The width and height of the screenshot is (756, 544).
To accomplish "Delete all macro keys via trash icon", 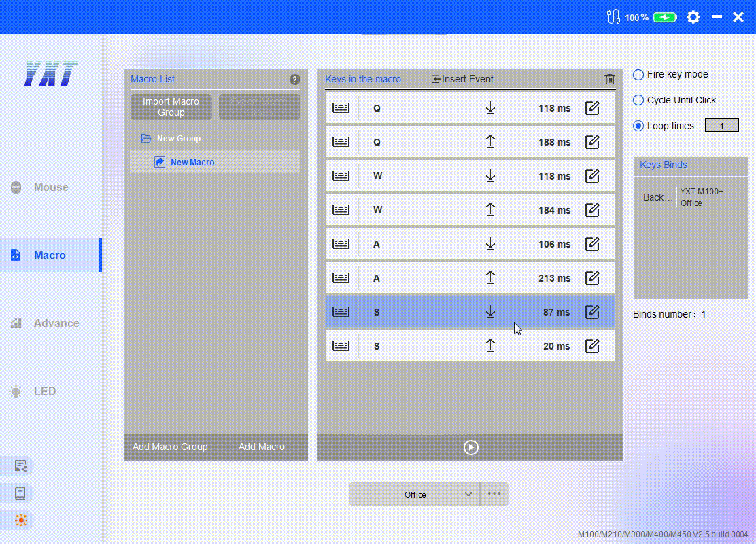I will tap(609, 79).
